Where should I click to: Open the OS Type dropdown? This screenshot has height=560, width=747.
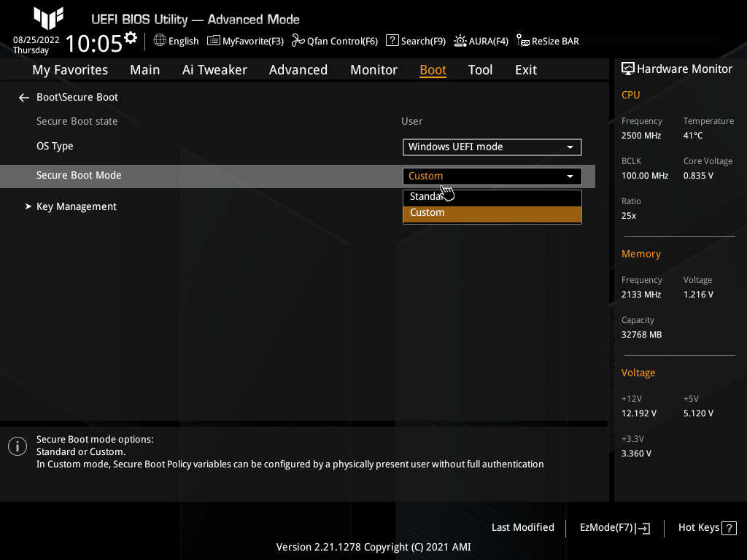point(492,147)
